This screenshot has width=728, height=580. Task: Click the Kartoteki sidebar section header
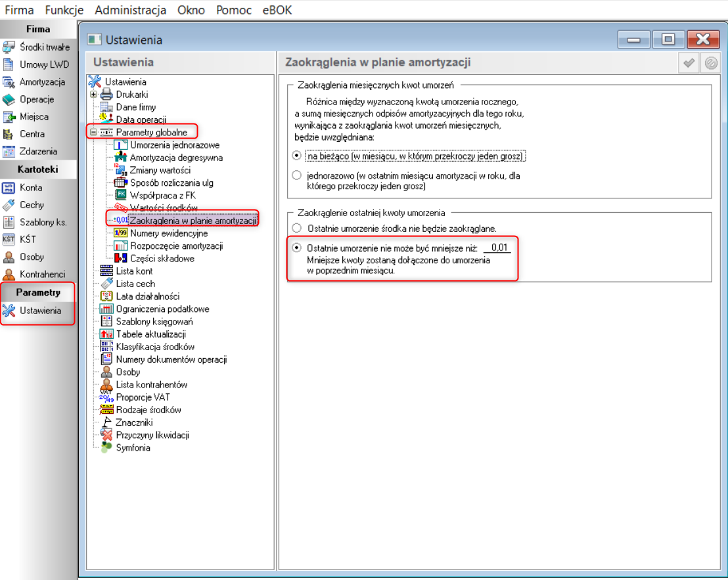tap(38, 169)
